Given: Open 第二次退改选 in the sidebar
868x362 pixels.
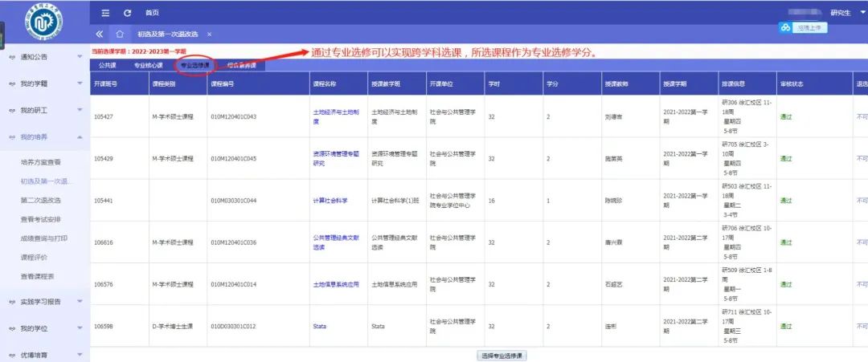Looking at the screenshot, I should point(40,200).
